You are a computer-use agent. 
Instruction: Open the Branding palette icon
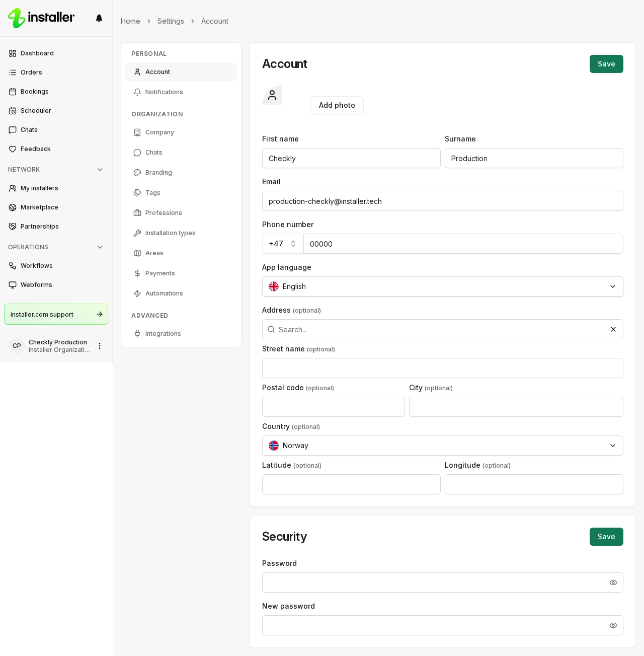(x=137, y=173)
